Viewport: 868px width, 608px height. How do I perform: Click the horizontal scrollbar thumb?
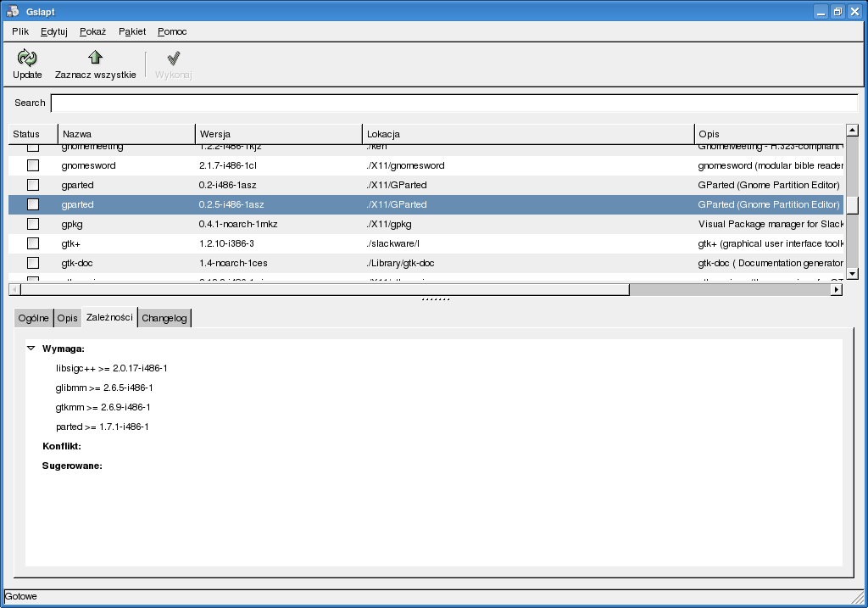click(x=325, y=289)
